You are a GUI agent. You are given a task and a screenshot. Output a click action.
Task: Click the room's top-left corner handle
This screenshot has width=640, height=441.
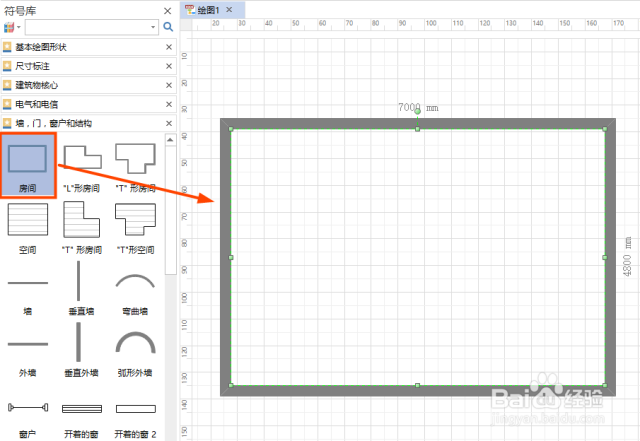click(x=231, y=129)
